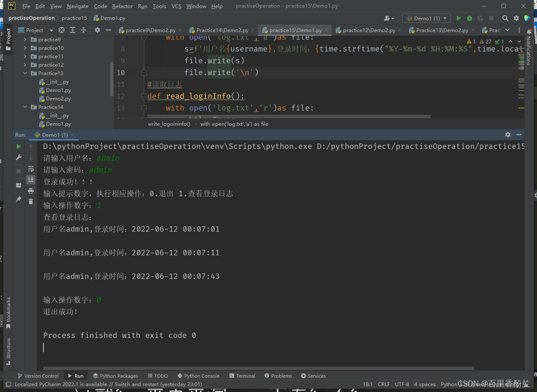Click the Collapse All icon in the Project panel

83,30
